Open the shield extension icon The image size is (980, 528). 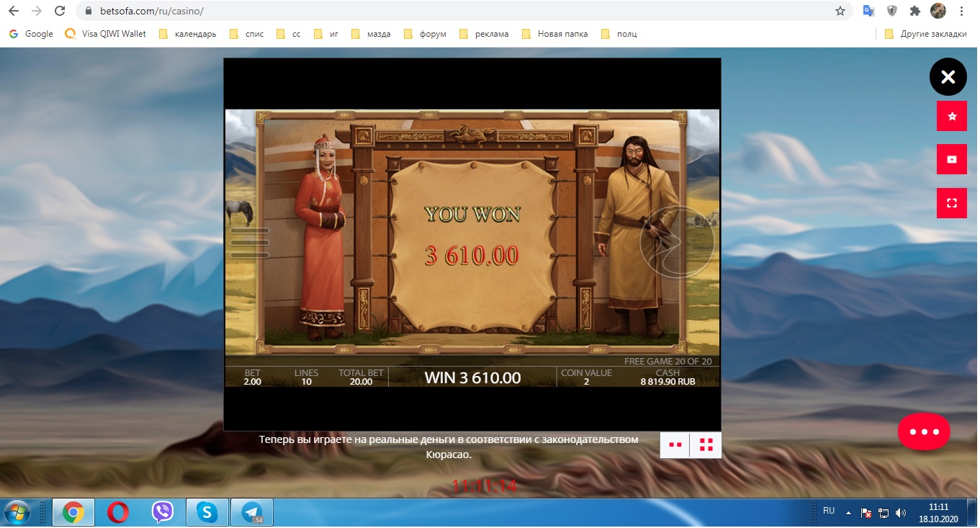(x=892, y=11)
